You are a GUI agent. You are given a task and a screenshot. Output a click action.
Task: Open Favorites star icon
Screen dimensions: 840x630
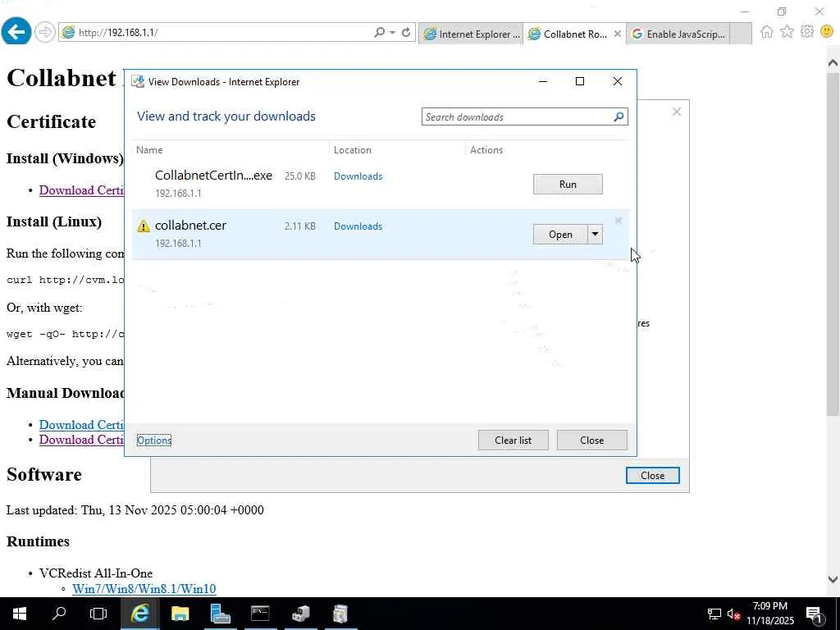787,32
